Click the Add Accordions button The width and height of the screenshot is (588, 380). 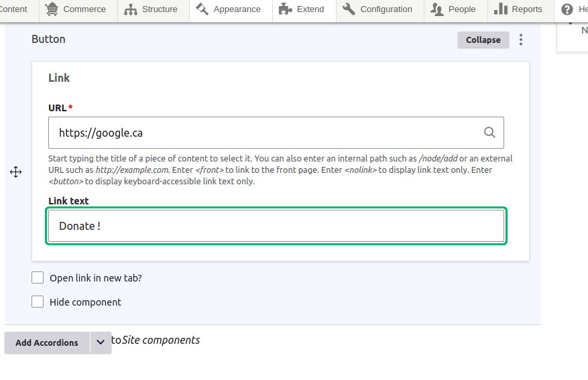47,342
